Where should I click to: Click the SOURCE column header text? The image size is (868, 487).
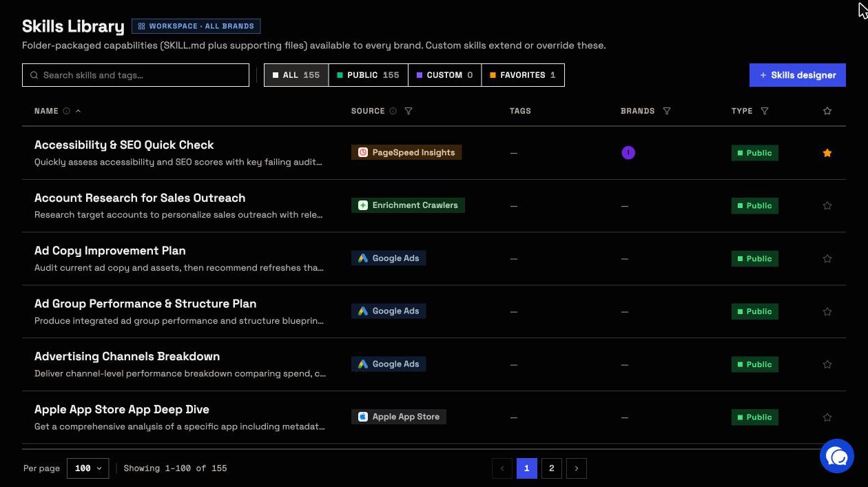click(368, 111)
